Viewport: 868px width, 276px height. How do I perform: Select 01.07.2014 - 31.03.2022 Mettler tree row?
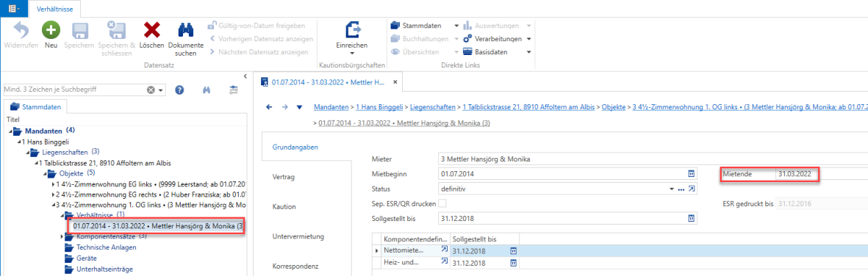click(157, 226)
